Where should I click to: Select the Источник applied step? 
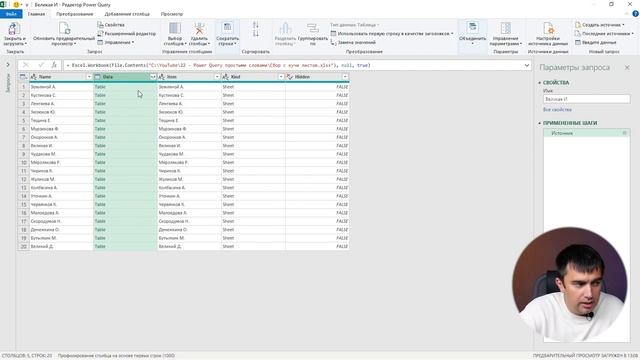pyautogui.click(x=587, y=133)
